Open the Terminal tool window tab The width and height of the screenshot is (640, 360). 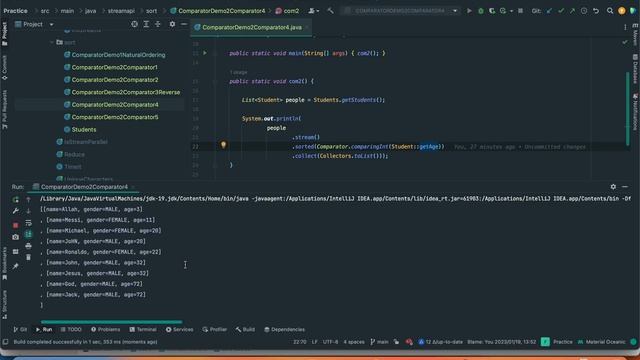143,329
